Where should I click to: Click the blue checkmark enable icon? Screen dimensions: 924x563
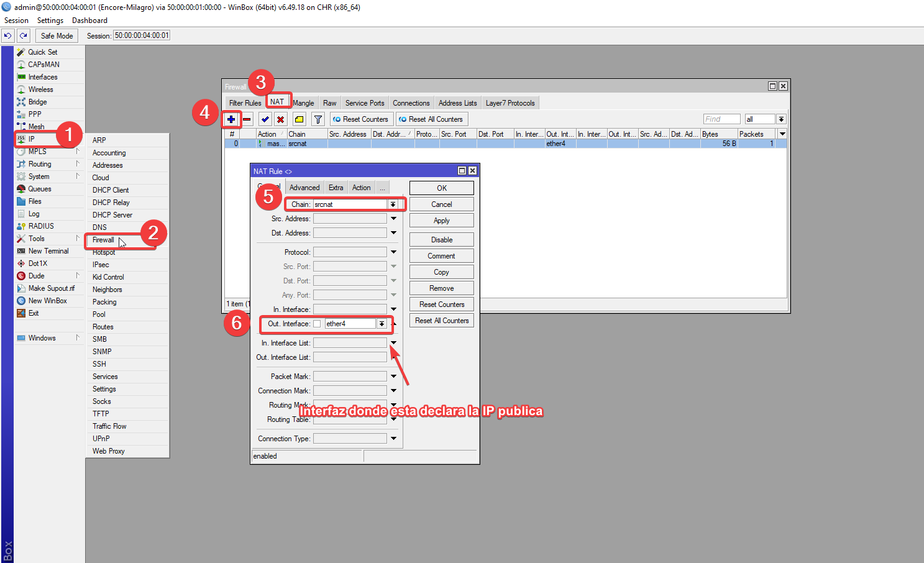(265, 119)
